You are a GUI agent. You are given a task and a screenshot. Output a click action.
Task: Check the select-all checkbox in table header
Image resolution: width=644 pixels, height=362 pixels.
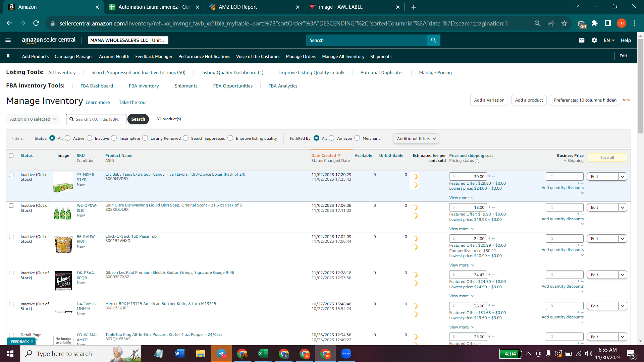(x=11, y=156)
